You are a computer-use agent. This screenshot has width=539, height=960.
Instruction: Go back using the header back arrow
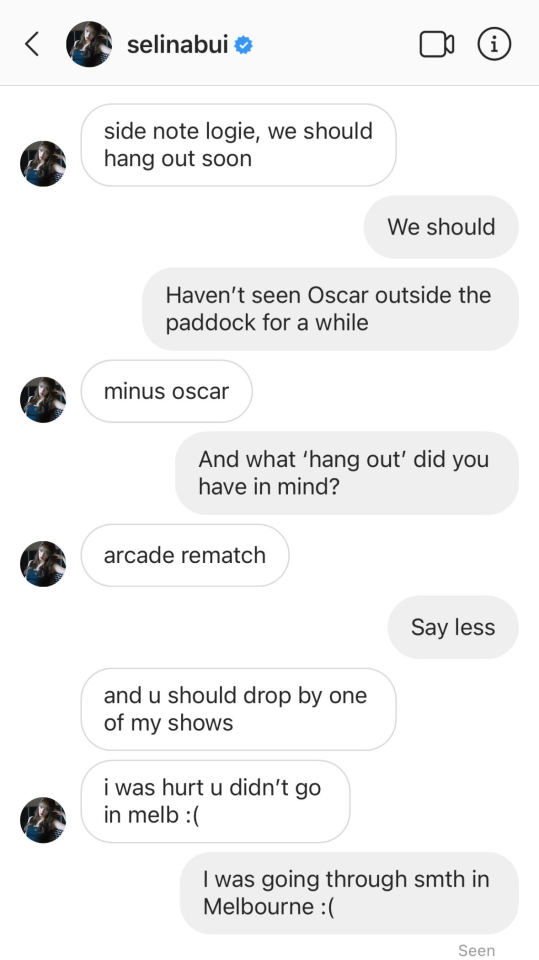(32, 44)
